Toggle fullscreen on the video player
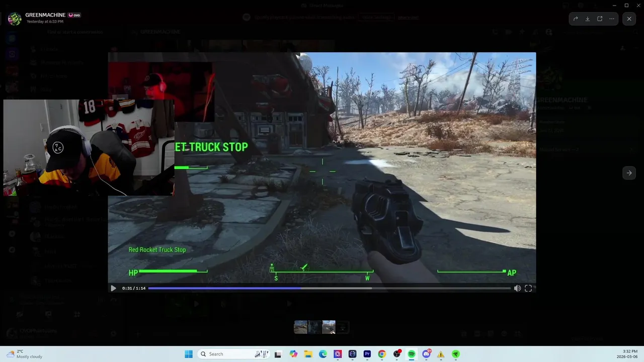644x362 pixels. tap(528, 288)
